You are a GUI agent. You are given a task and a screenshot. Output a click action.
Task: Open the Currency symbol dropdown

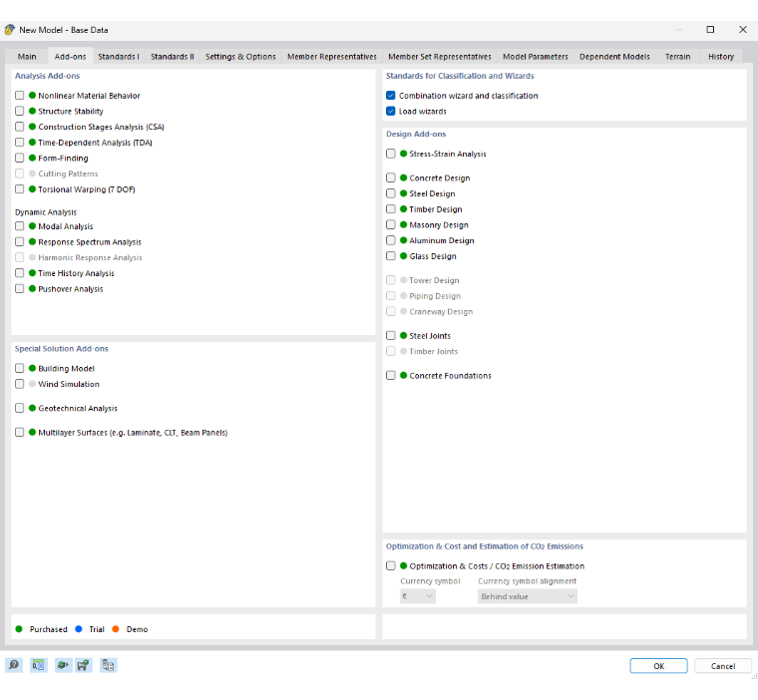[418, 596]
